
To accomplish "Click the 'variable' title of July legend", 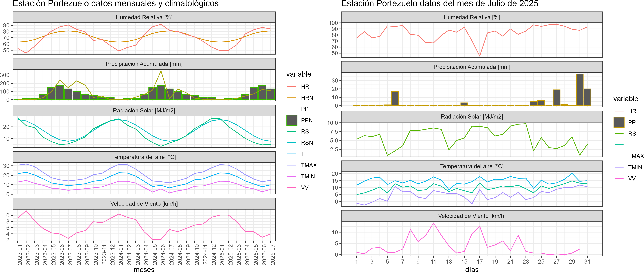I will click(x=626, y=99).
